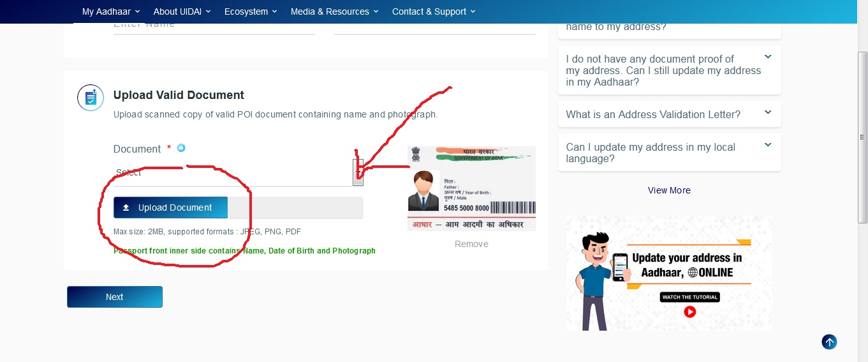Click the Update your address in Aadhaar banner
This screenshot has height=362, width=868.
[x=669, y=273]
